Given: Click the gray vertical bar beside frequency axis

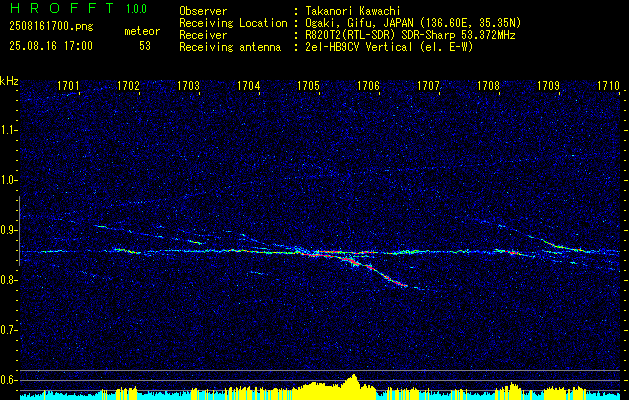Looking at the screenshot, I should tap(19, 231).
